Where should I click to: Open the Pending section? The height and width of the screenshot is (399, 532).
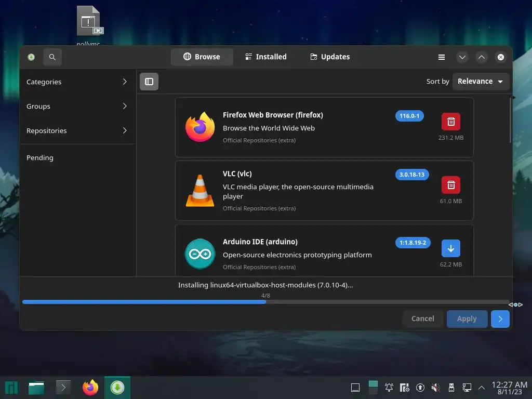coord(78,158)
